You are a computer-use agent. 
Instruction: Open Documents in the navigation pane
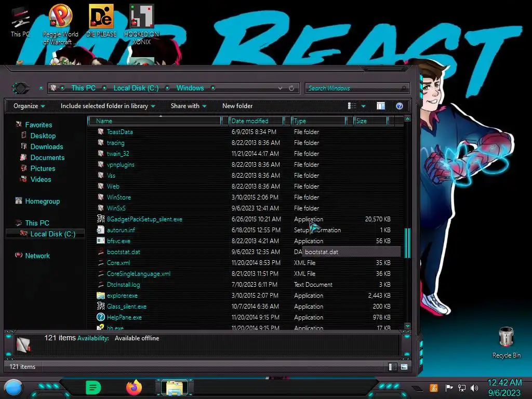(x=47, y=157)
